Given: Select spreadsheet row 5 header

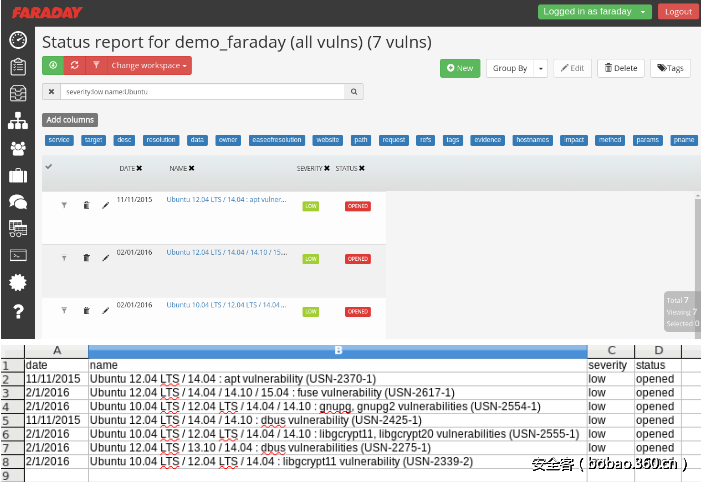Looking at the screenshot, I should (12, 421).
